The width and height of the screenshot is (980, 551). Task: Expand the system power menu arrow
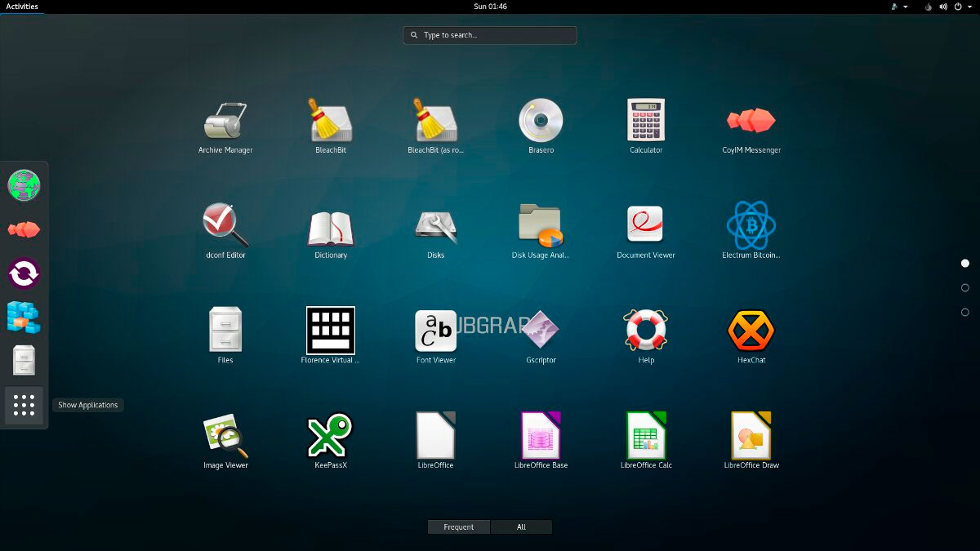pos(969,7)
